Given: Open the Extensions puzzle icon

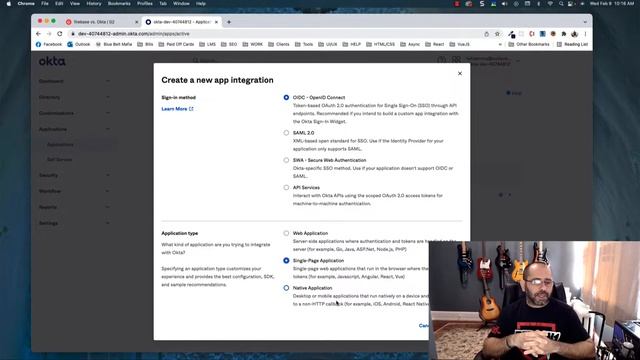Looking at the screenshot, I should click(564, 34).
